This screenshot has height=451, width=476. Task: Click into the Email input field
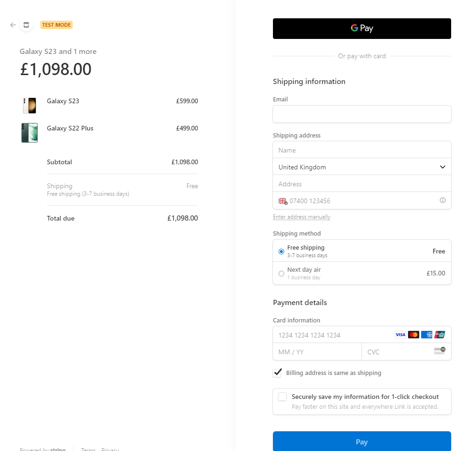(362, 114)
